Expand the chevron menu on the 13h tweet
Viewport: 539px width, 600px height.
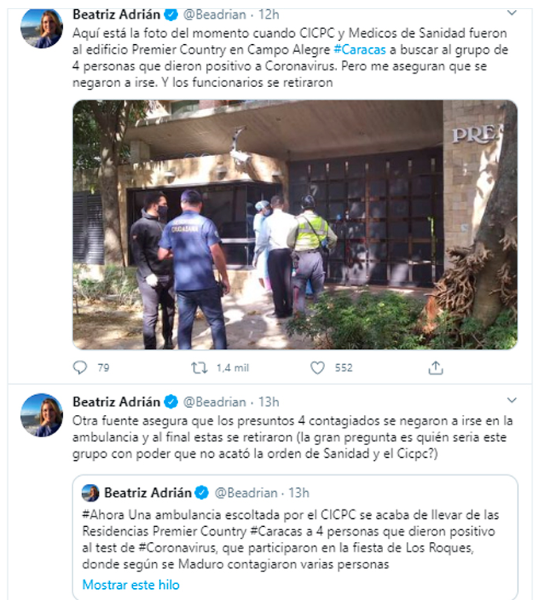coord(511,400)
